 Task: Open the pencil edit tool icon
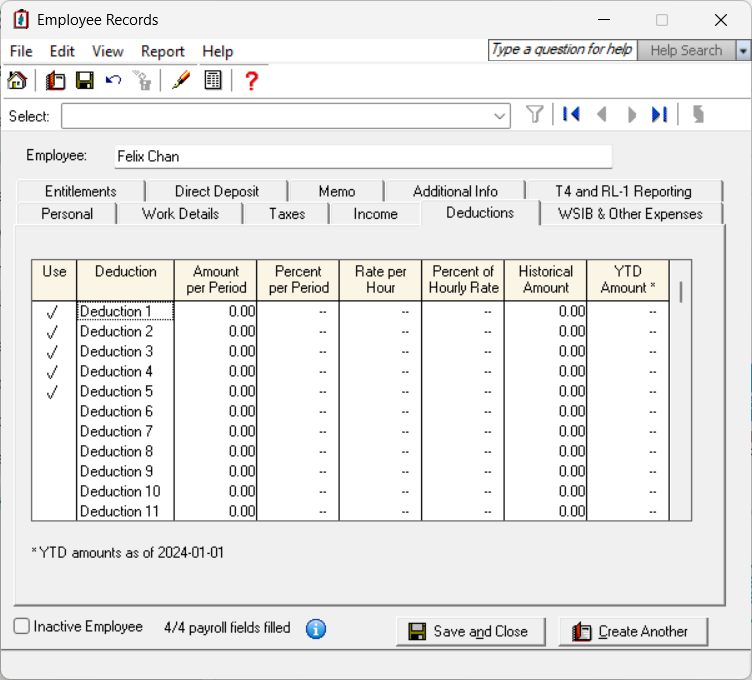[x=181, y=80]
